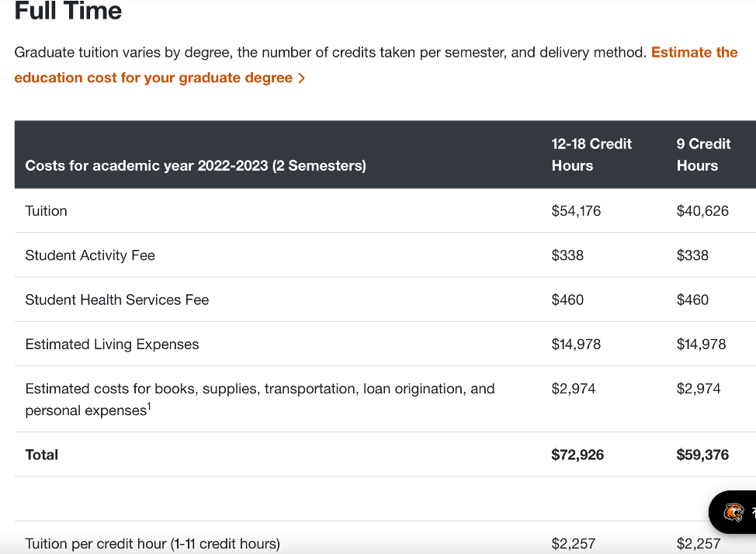Select the 'Student Activity Fee' row label
Viewport: 756px width, 554px height.
(x=90, y=255)
